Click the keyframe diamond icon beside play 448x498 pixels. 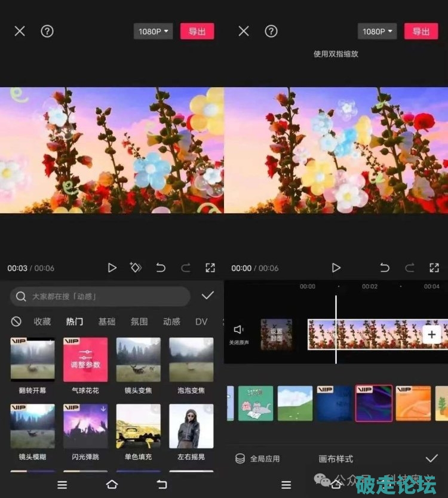136,268
